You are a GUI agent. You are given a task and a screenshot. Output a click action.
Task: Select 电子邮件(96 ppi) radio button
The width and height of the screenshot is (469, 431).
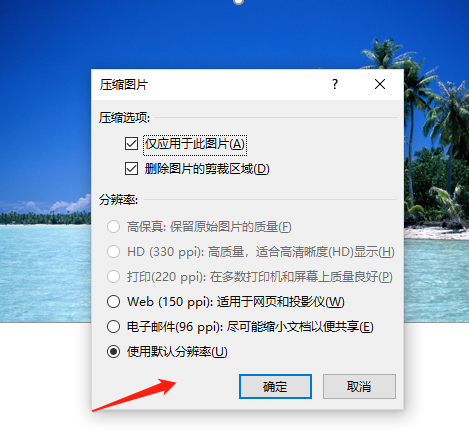click(113, 327)
